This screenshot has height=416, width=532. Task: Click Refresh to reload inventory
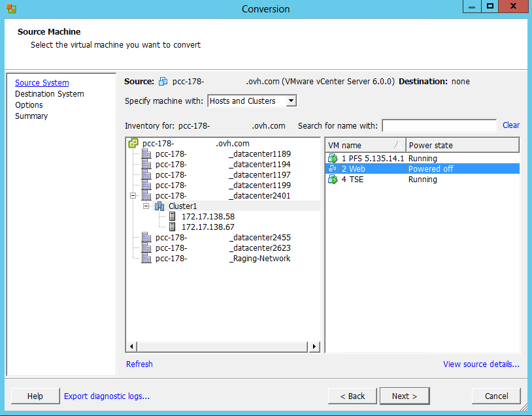(x=139, y=364)
